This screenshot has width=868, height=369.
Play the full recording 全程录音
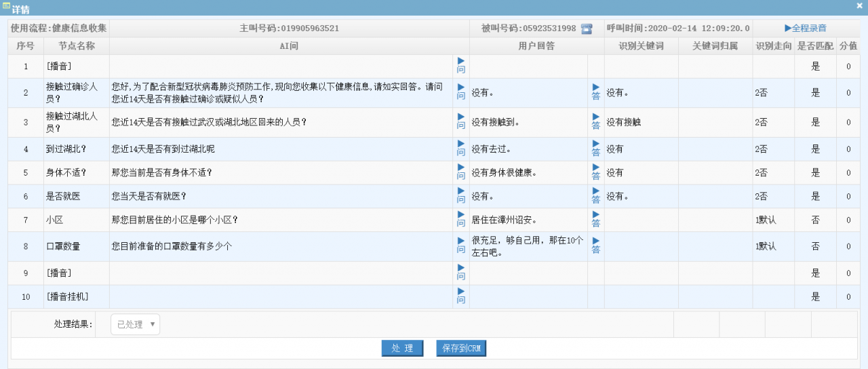[x=806, y=28]
